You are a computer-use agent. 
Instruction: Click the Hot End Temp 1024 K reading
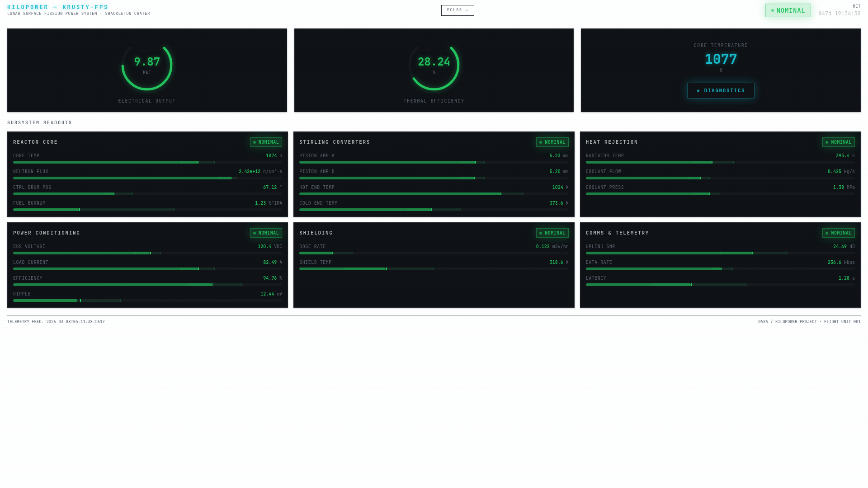click(560, 188)
